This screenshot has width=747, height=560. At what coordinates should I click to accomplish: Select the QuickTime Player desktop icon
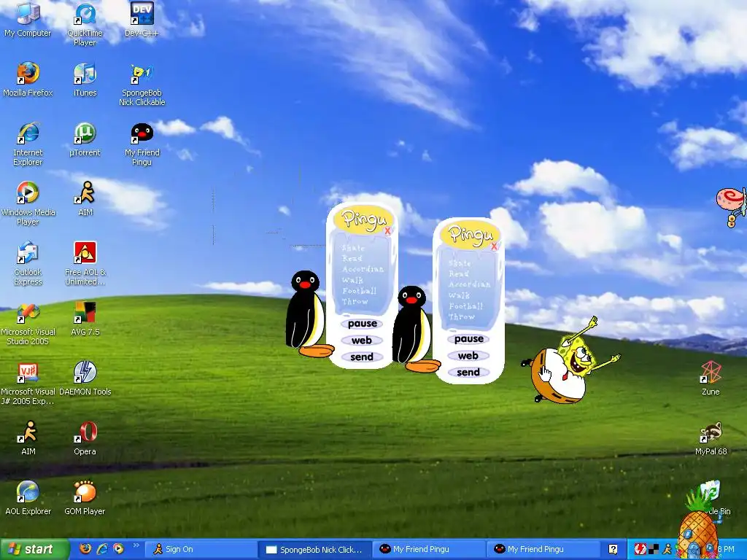pyautogui.click(x=85, y=24)
